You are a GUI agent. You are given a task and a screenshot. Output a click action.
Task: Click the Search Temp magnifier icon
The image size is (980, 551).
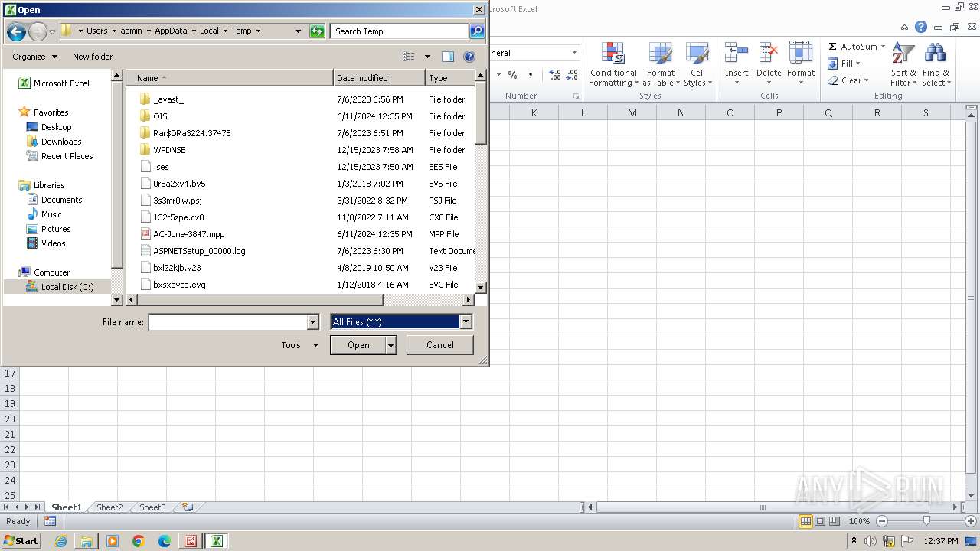(x=477, y=31)
